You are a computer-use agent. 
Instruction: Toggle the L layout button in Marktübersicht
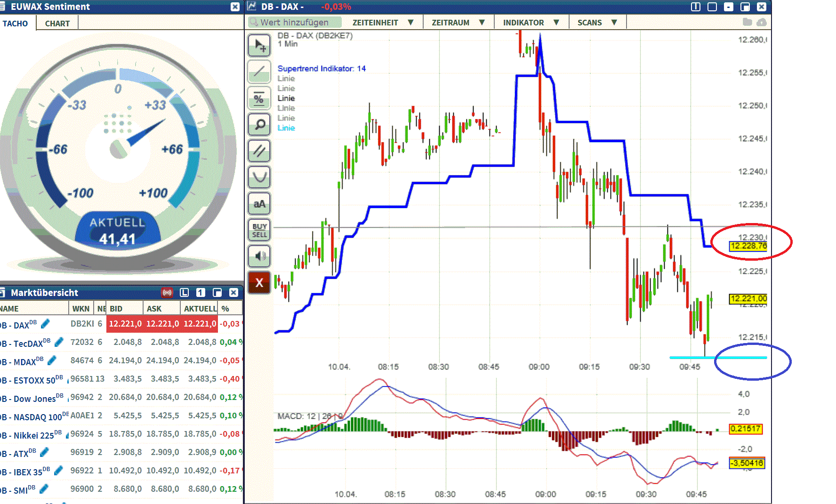pyautogui.click(x=184, y=292)
